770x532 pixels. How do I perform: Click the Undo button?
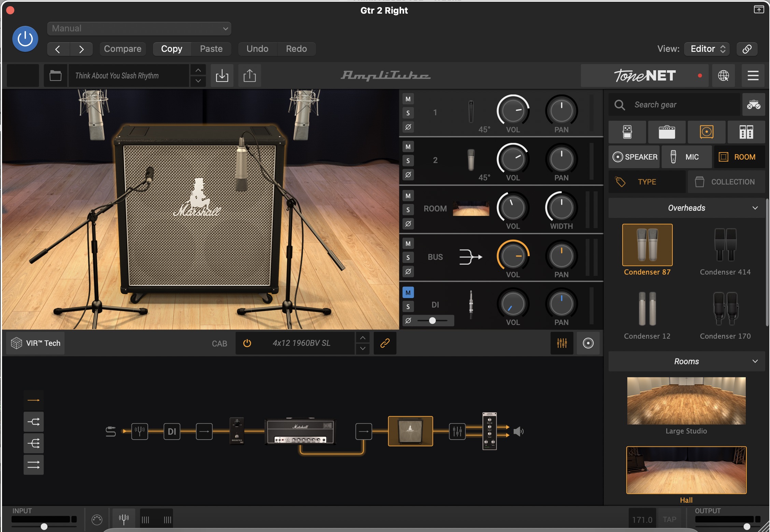coord(257,49)
